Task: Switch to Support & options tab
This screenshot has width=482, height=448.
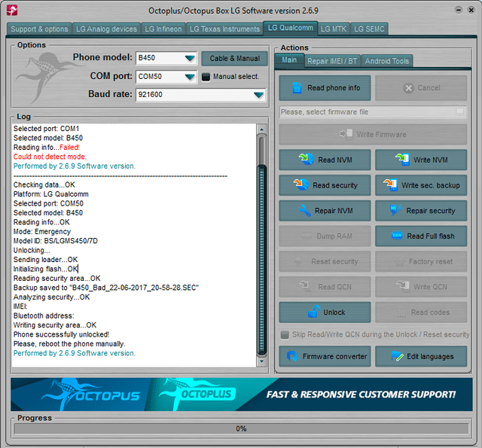Action: [x=39, y=29]
